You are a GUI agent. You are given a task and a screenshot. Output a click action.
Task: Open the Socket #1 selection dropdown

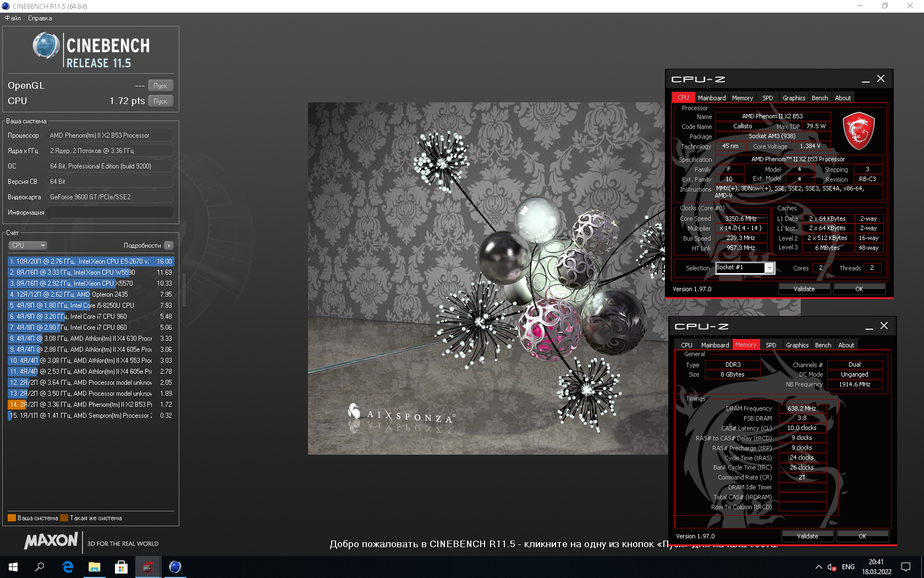click(x=745, y=268)
